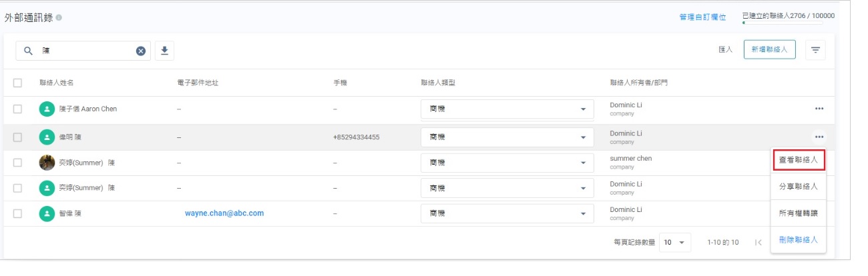Click the contacts quota progress bar
Screen dimensions: 868x276
coord(783,23)
